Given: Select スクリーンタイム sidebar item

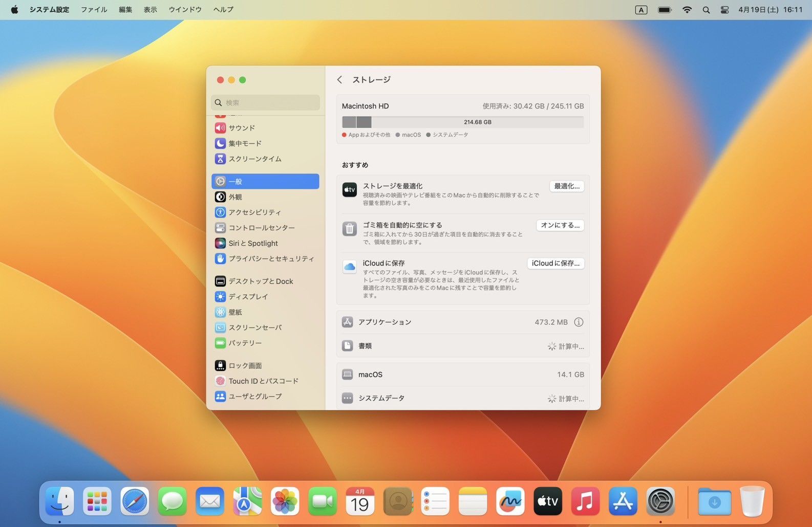Looking at the screenshot, I should coord(265,159).
